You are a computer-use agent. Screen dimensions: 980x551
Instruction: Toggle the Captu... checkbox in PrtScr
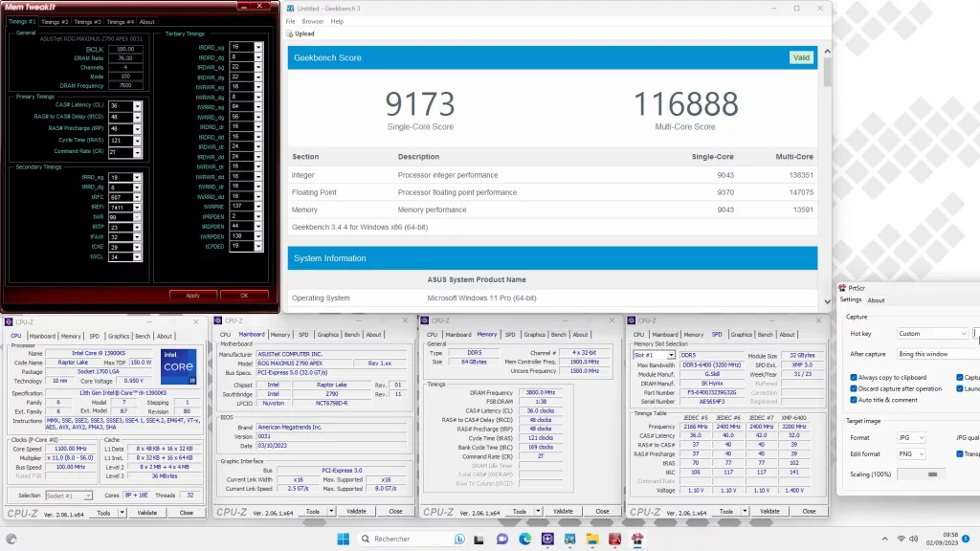(x=959, y=377)
